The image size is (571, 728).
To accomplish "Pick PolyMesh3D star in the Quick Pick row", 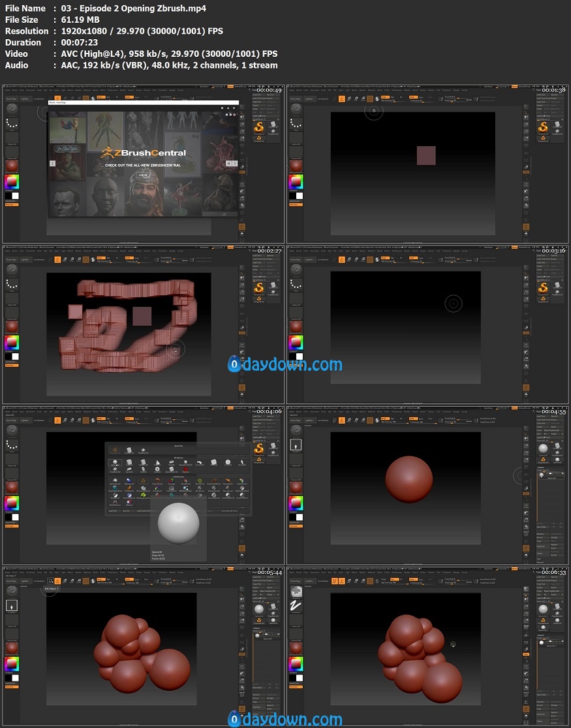I will [x=143, y=450].
